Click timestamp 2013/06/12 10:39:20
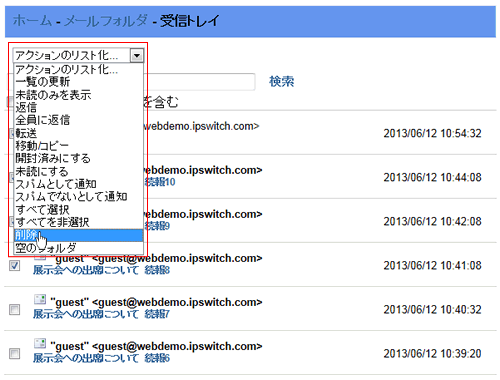500x380 pixels. pyautogui.click(x=432, y=354)
